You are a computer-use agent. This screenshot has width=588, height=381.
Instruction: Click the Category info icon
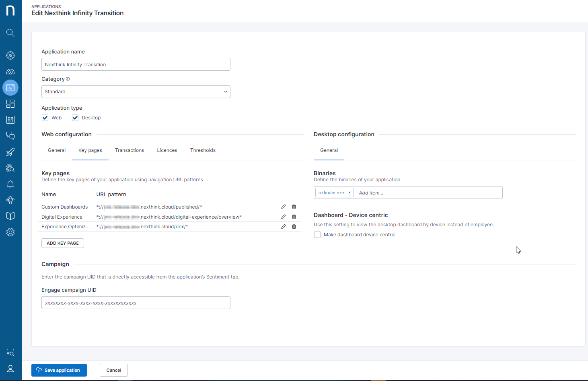tap(68, 79)
